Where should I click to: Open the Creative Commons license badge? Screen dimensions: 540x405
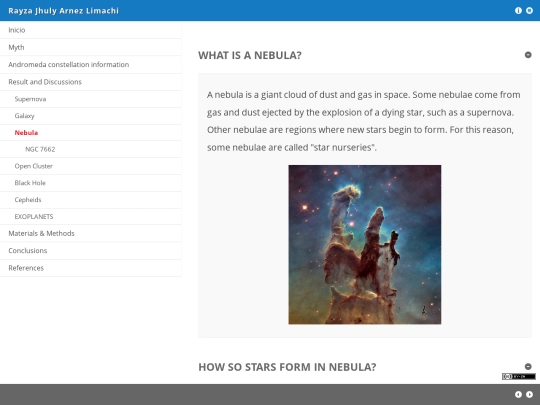518,376
